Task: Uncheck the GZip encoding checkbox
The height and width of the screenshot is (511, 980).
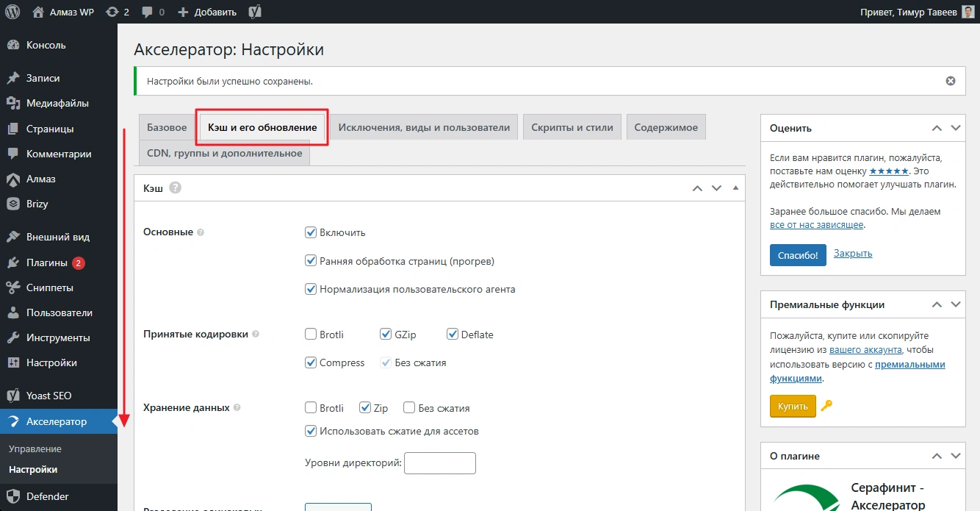Action: 386,335
